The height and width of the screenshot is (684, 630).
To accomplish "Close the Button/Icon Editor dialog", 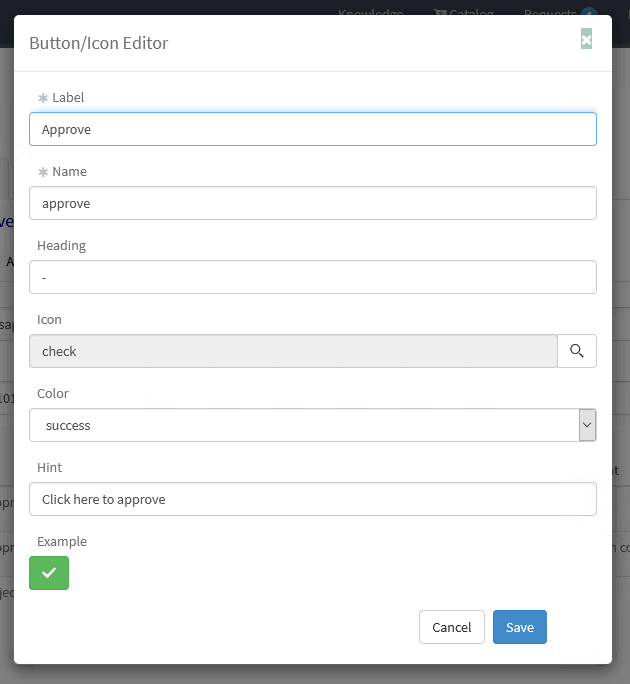I will point(586,39).
